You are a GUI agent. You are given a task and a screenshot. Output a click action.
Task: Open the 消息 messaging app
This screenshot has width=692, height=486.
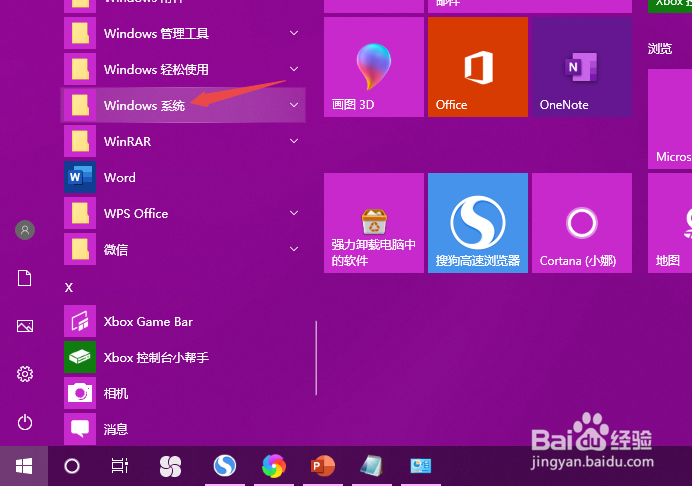[x=183, y=429]
